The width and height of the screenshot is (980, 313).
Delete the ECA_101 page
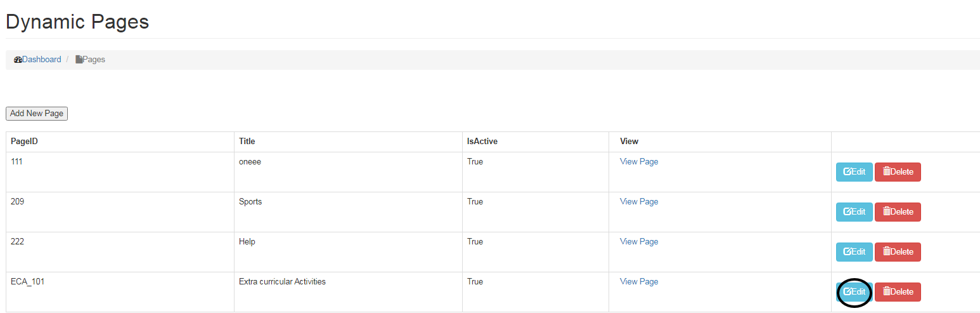coord(898,292)
